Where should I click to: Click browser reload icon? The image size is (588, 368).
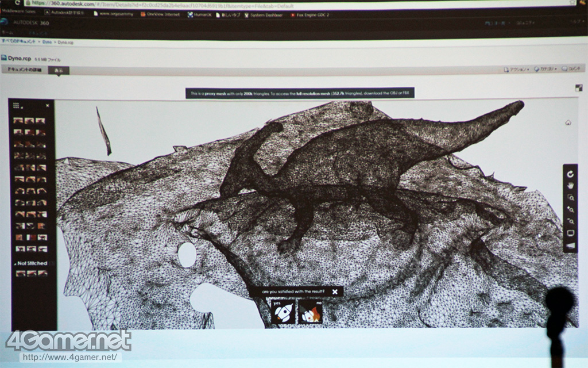tap(17, 3)
